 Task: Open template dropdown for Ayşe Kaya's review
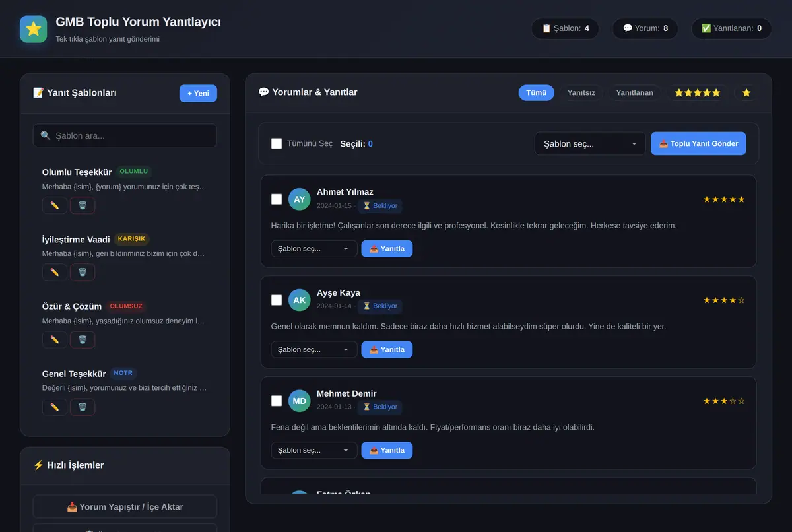pyautogui.click(x=314, y=349)
